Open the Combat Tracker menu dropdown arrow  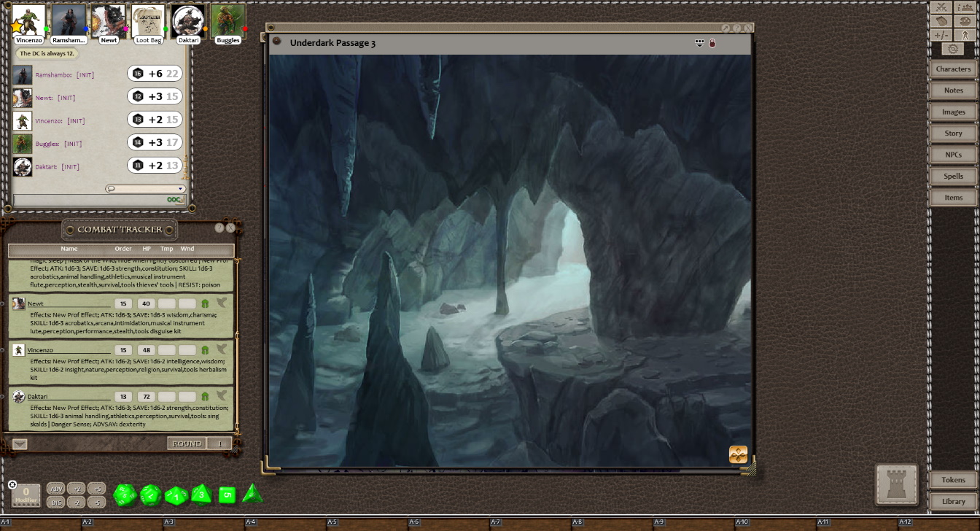[x=20, y=443]
